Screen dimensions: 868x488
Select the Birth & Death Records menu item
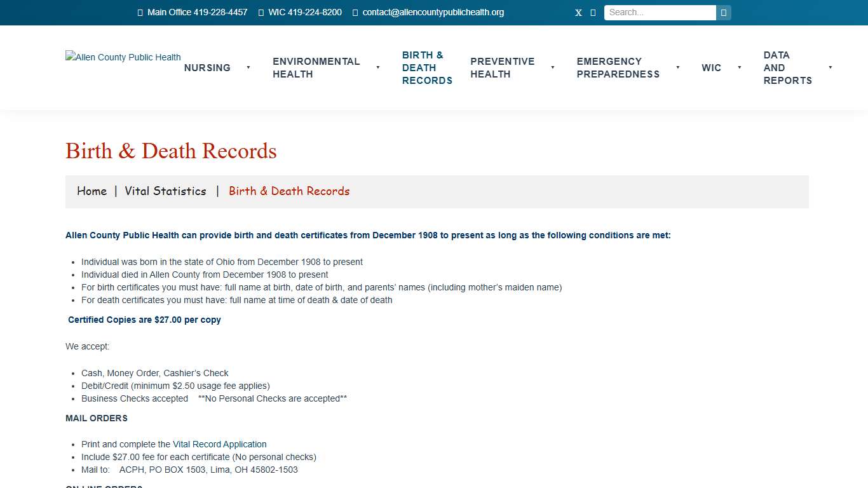[427, 67]
